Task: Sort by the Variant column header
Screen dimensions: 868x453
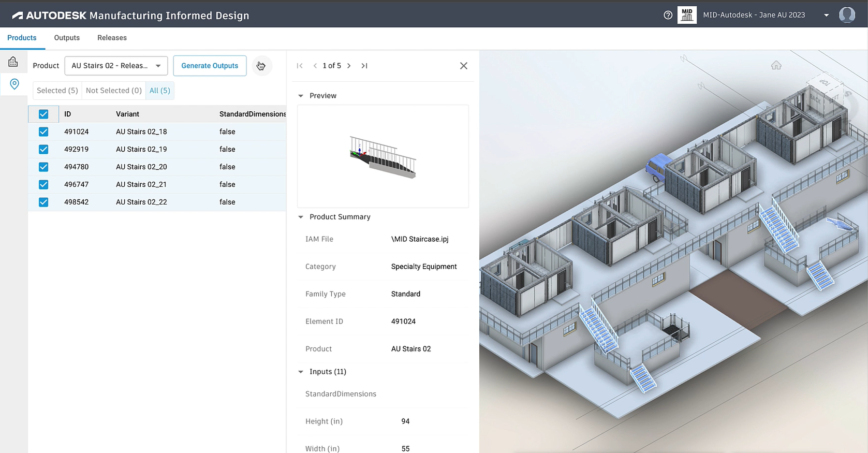Action: [x=127, y=114]
